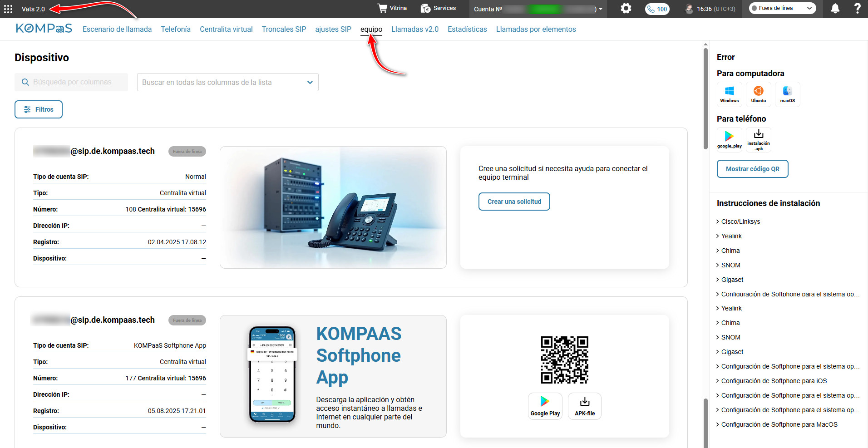Open the Fuera de línea status dropdown

(782, 8)
